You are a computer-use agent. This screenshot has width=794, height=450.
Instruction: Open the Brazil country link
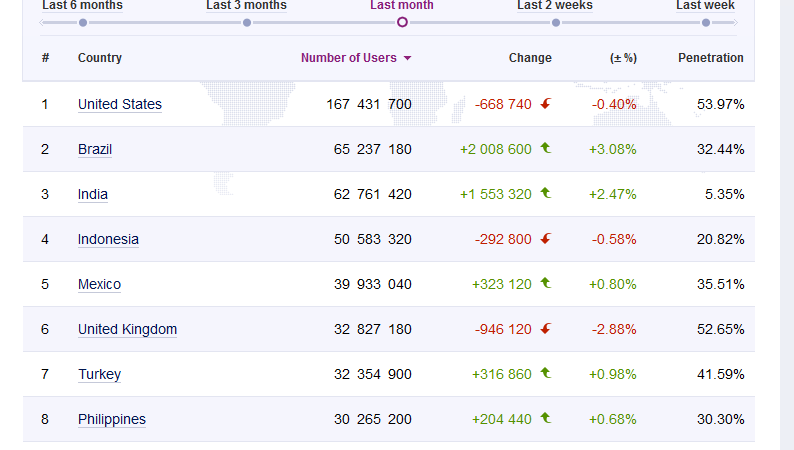pyautogui.click(x=95, y=149)
